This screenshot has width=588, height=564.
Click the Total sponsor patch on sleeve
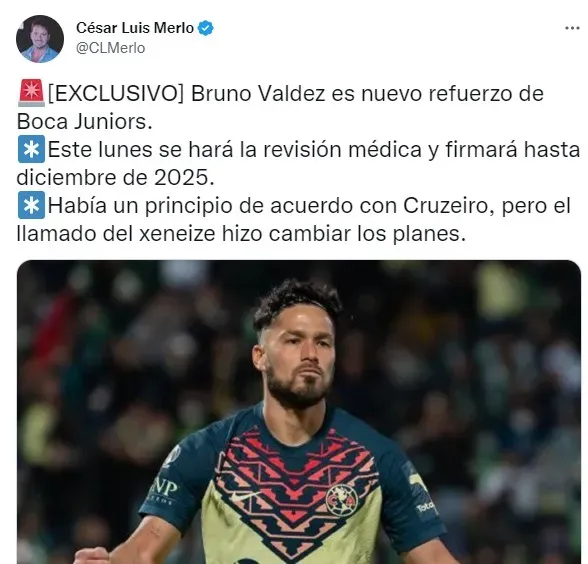pyautogui.click(x=425, y=507)
